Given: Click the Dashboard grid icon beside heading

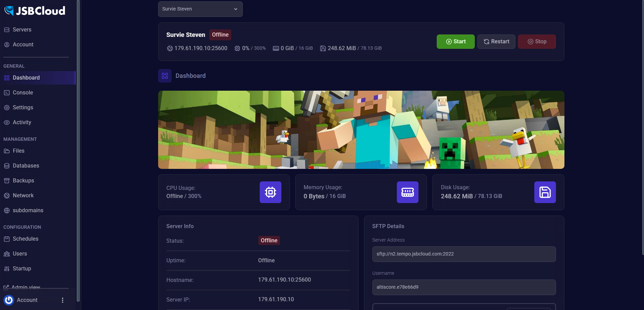Looking at the screenshot, I should tap(165, 76).
